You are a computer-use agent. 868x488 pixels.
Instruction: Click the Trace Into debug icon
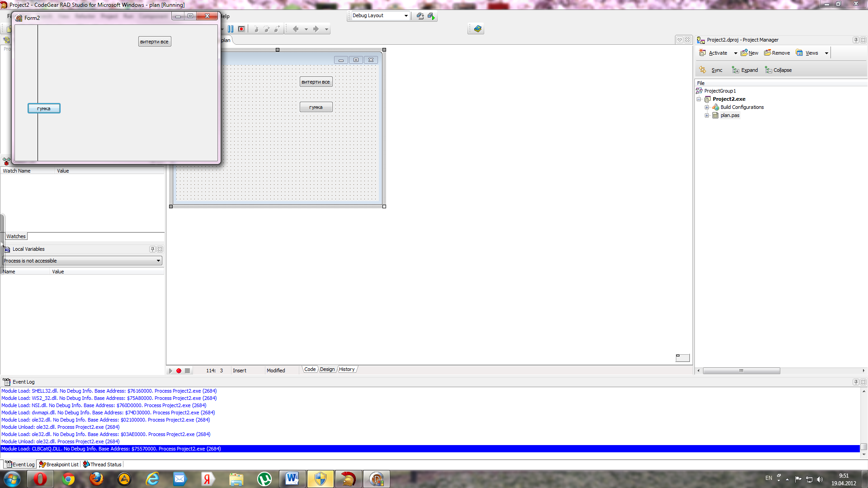click(256, 29)
